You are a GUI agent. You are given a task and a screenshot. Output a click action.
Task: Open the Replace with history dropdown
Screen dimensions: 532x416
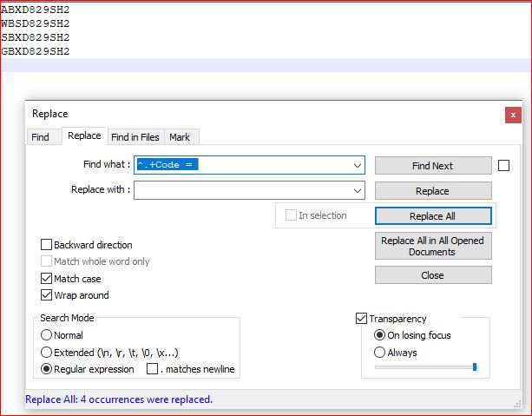pyautogui.click(x=358, y=190)
